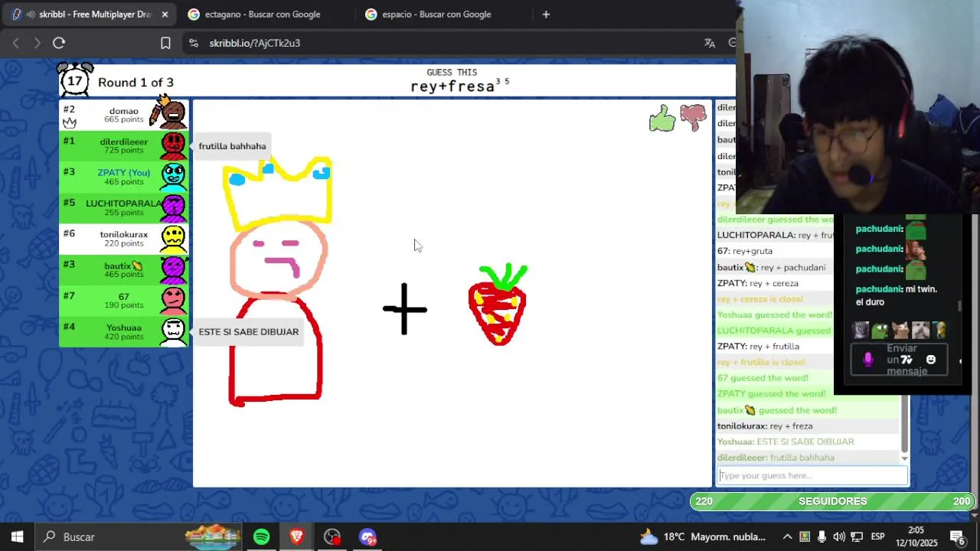The height and width of the screenshot is (551, 980).
Task: Open Brave browser from the taskbar
Action: click(x=297, y=536)
